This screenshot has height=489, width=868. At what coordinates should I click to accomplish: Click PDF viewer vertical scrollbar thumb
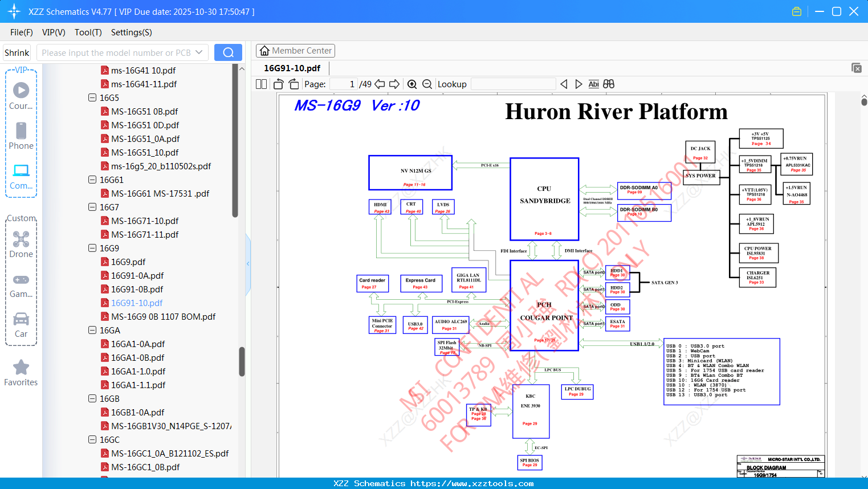[864, 102]
